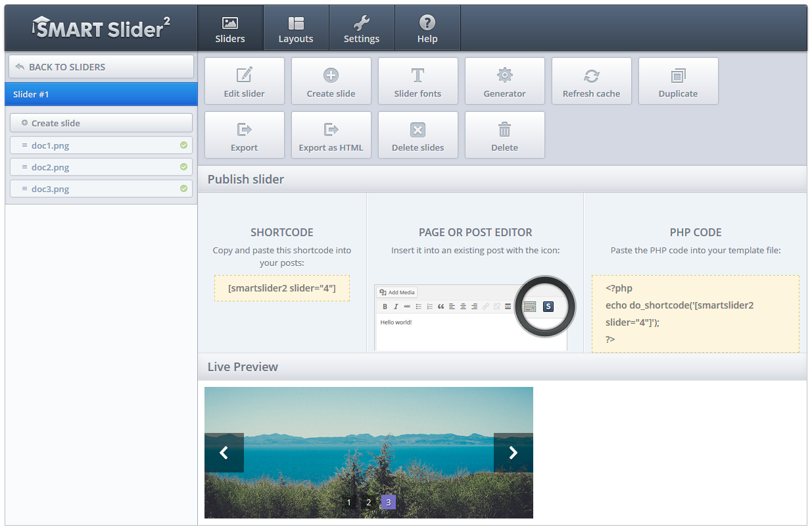
Task: Click Create slide in the left sidebar
Action: (x=101, y=123)
